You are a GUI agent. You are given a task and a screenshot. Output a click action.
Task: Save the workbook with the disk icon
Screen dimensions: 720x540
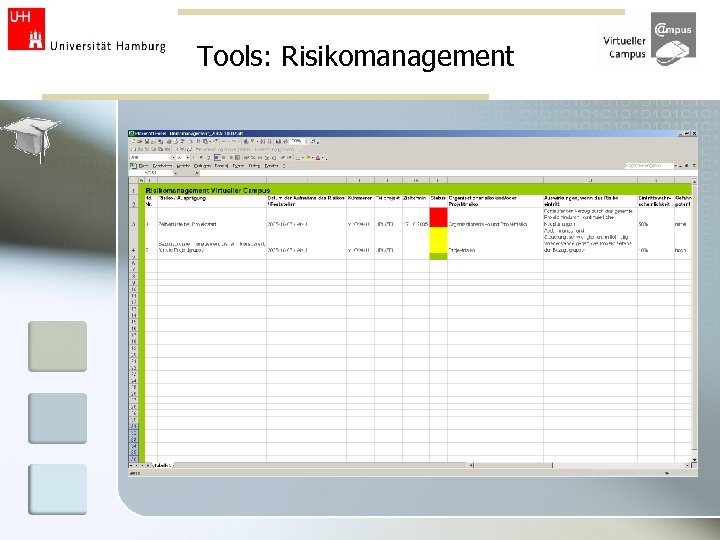146,141
